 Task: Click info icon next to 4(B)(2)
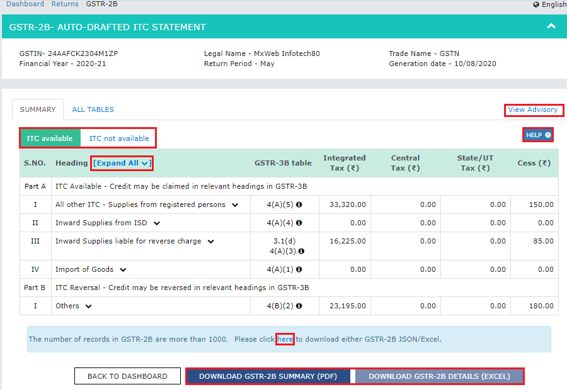click(x=301, y=305)
